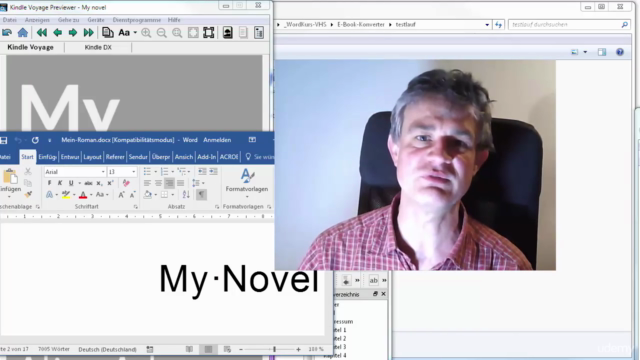
Task: Click the table of contents icon in Kindle toolbar
Action: (x=259, y=33)
